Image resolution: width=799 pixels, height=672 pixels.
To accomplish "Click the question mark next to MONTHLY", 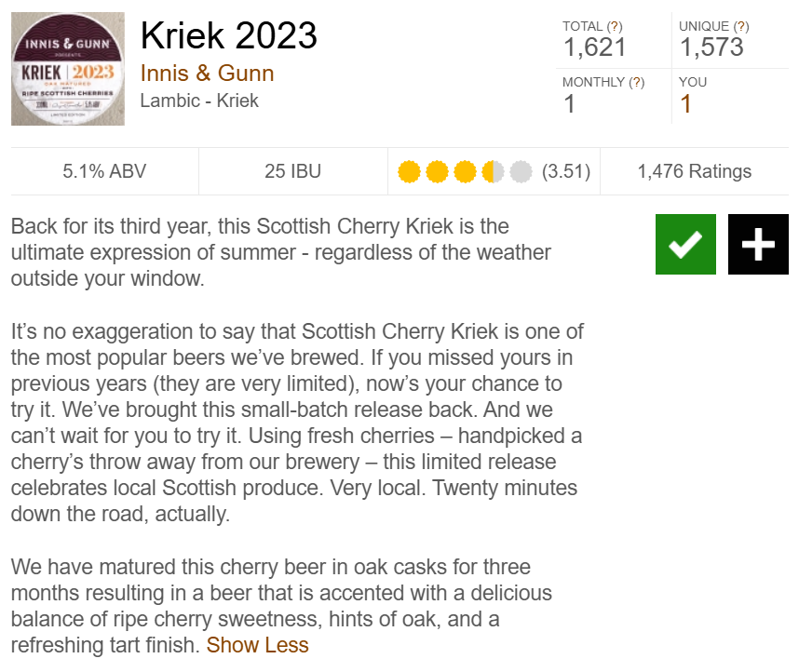I will [637, 82].
